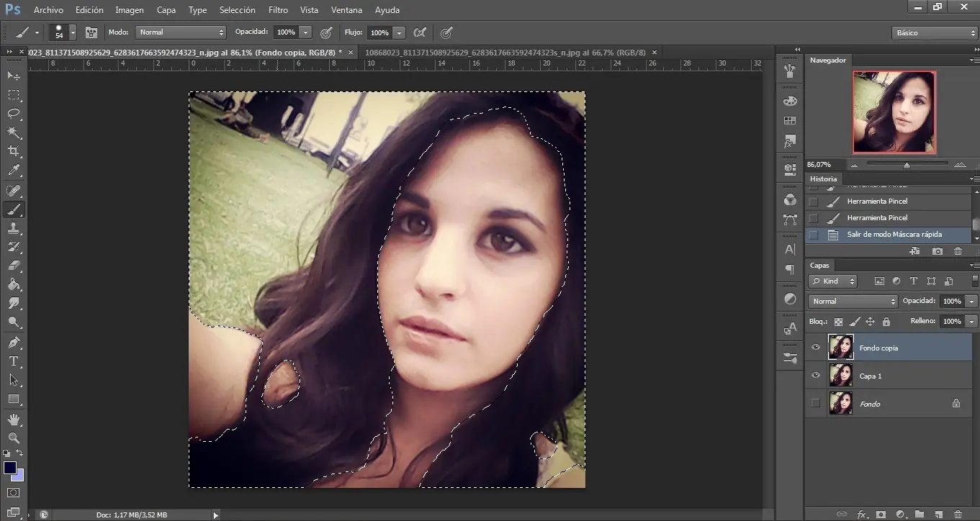Select the History Brush tool
The height and width of the screenshot is (521, 980).
(x=14, y=247)
